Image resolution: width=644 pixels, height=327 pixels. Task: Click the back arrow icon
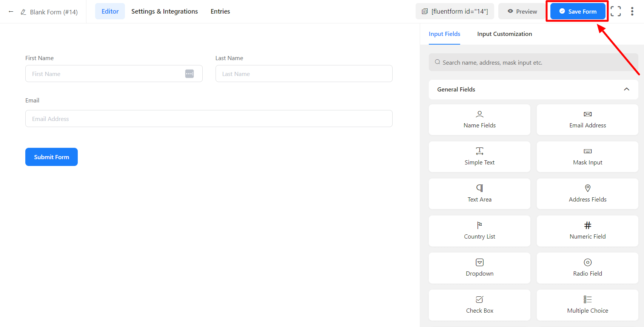(x=11, y=12)
